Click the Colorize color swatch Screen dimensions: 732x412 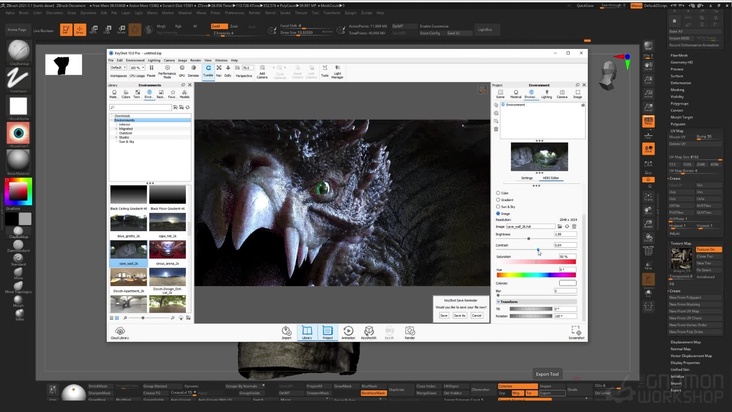[x=568, y=283]
